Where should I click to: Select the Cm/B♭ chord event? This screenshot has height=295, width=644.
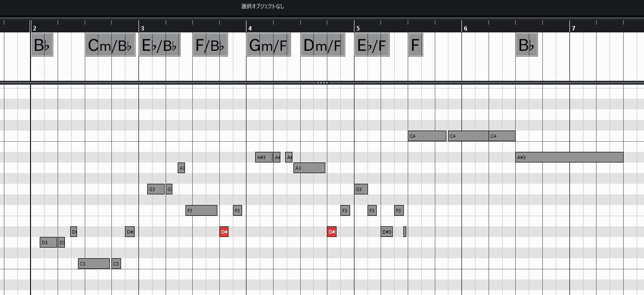110,45
